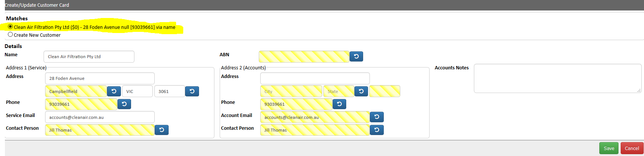The width and height of the screenshot is (644, 156).
Task: Click the accounts Address input field
Action: tap(315, 78)
